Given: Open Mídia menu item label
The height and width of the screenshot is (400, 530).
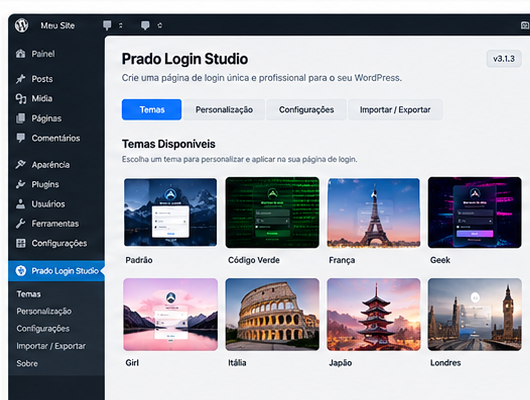Looking at the screenshot, I should click(x=42, y=98).
